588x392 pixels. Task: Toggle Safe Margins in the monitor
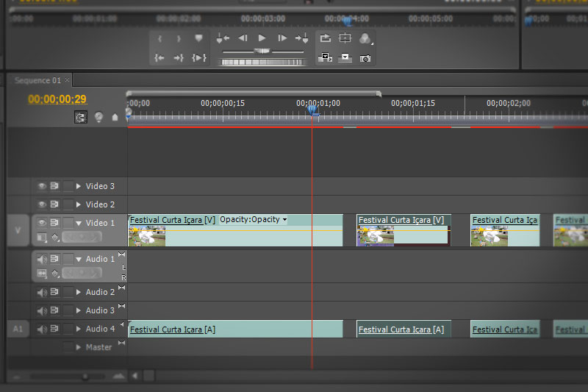pyautogui.click(x=345, y=38)
